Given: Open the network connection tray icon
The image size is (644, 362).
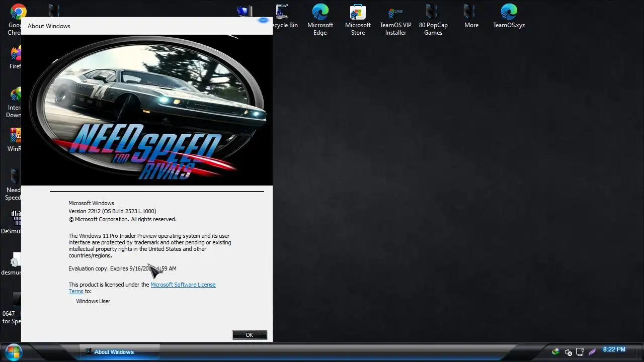Looking at the screenshot, I should tap(580, 352).
